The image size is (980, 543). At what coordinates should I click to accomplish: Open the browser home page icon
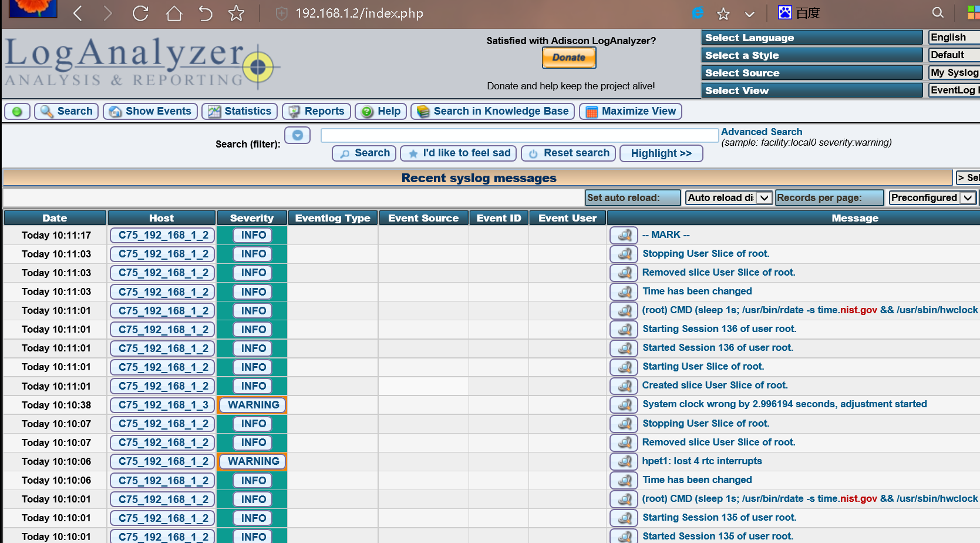tap(174, 13)
